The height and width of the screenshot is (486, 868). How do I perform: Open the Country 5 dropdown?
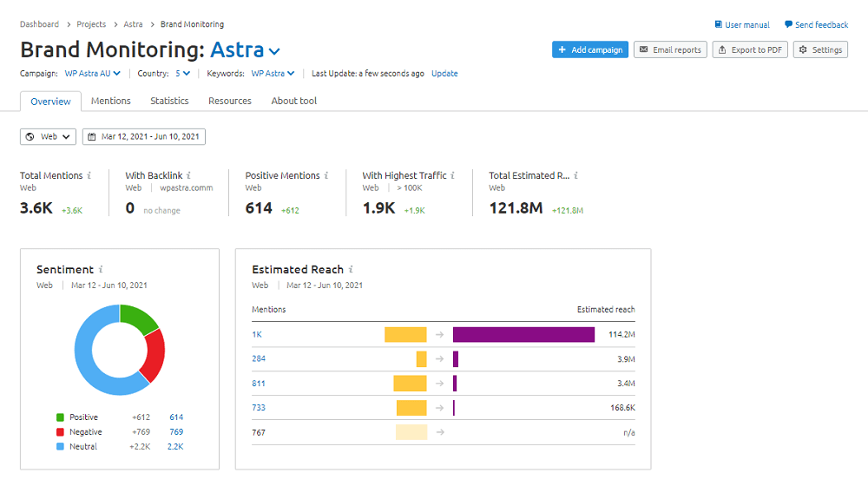182,73
